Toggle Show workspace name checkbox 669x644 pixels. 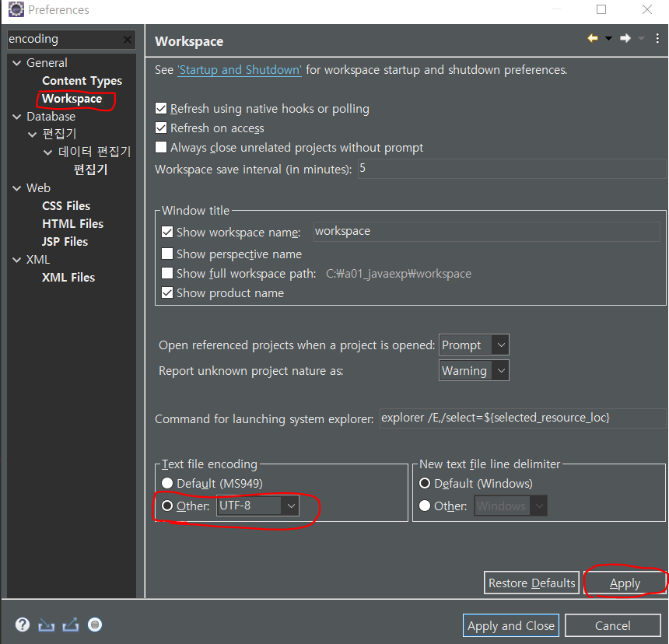tap(167, 232)
